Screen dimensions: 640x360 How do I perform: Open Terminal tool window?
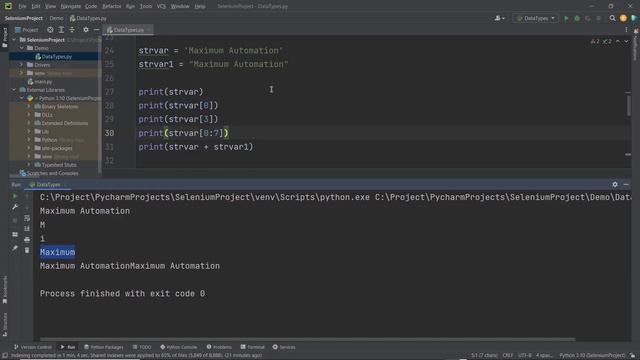tap(253, 347)
